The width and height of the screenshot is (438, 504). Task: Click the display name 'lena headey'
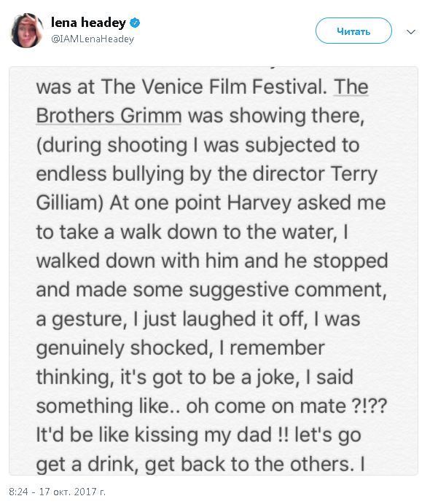(x=88, y=23)
